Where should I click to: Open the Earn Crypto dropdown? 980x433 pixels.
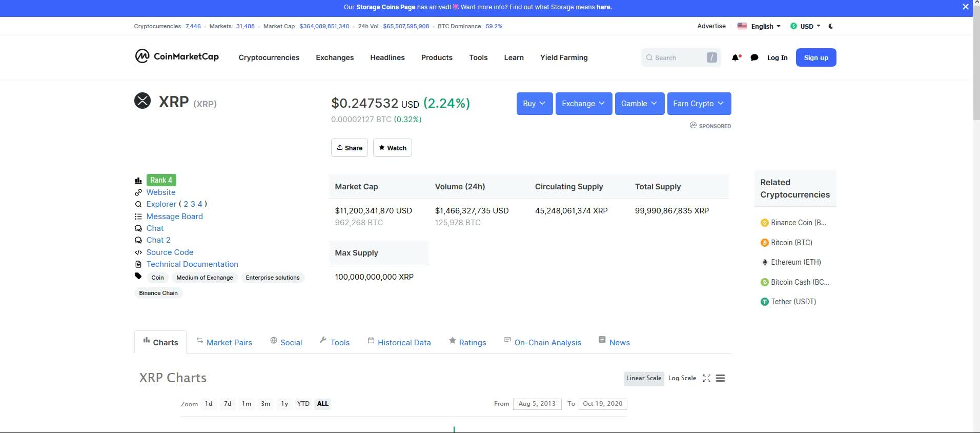click(x=699, y=104)
